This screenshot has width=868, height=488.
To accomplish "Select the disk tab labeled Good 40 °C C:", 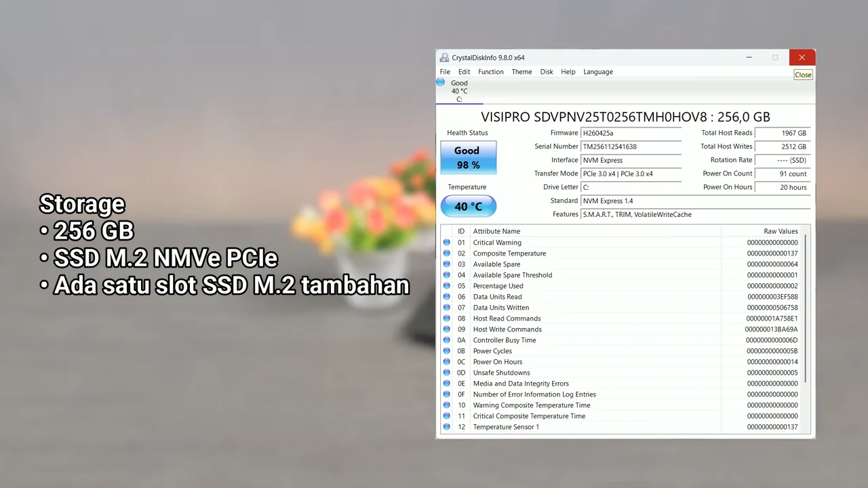I will (459, 91).
